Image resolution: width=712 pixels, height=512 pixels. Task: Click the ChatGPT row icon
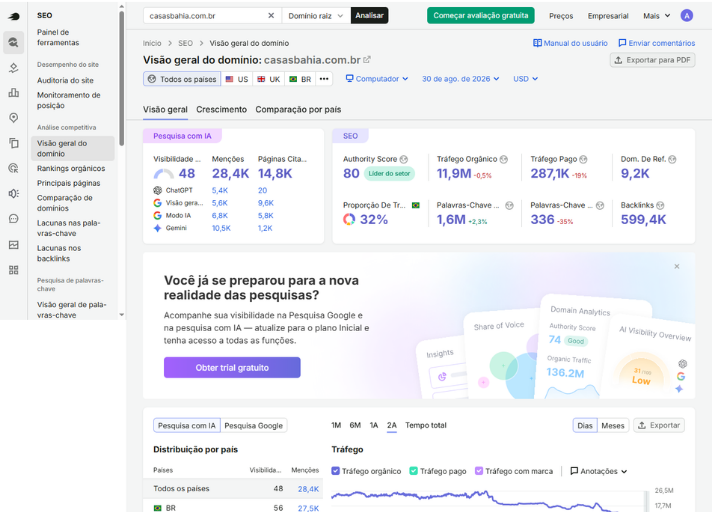(x=158, y=190)
